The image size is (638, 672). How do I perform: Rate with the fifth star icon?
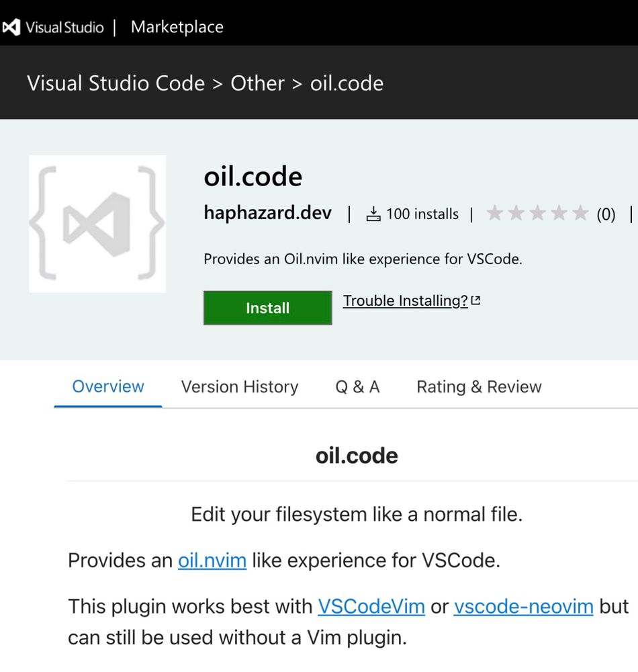click(582, 213)
